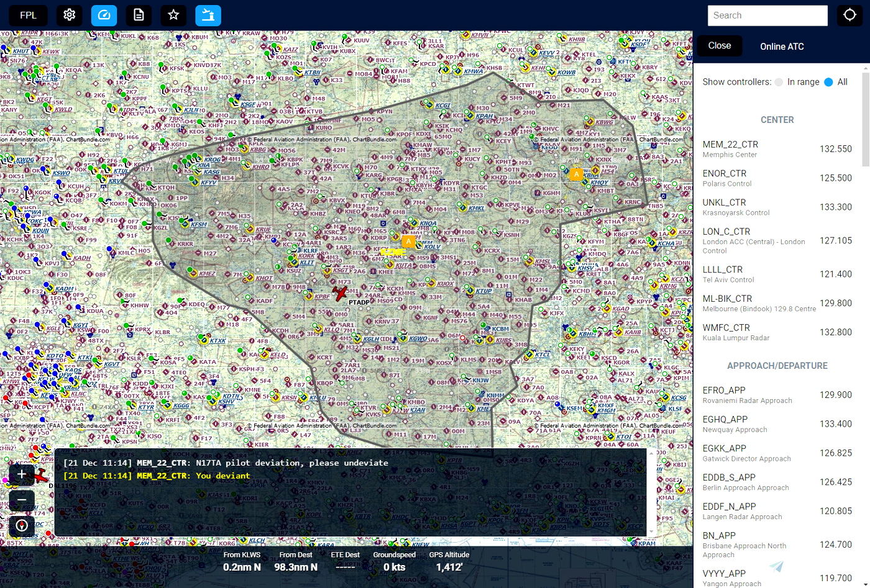Viewport: 870px width, 588px height.
Task: Select the Online ATC tab heading
Action: pyautogui.click(x=782, y=47)
